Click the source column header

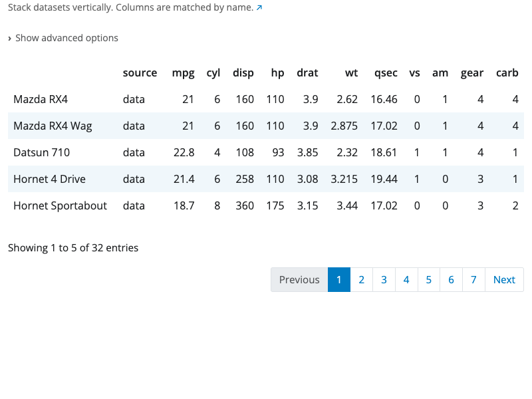pyautogui.click(x=140, y=73)
